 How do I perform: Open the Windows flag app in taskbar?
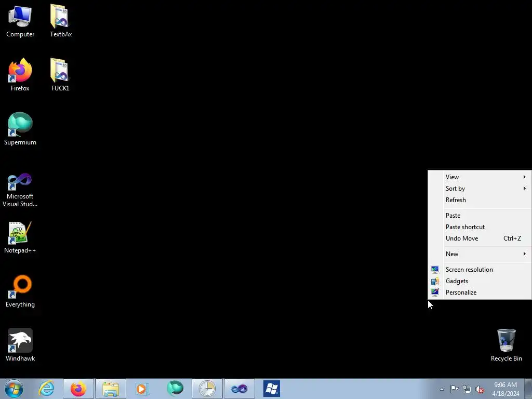272,389
